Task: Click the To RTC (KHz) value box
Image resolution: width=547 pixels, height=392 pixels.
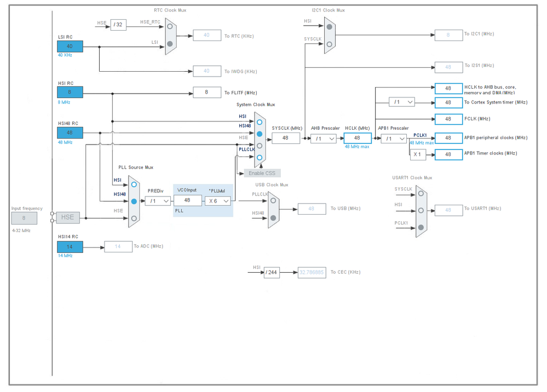Action: [x=207, y=35]
